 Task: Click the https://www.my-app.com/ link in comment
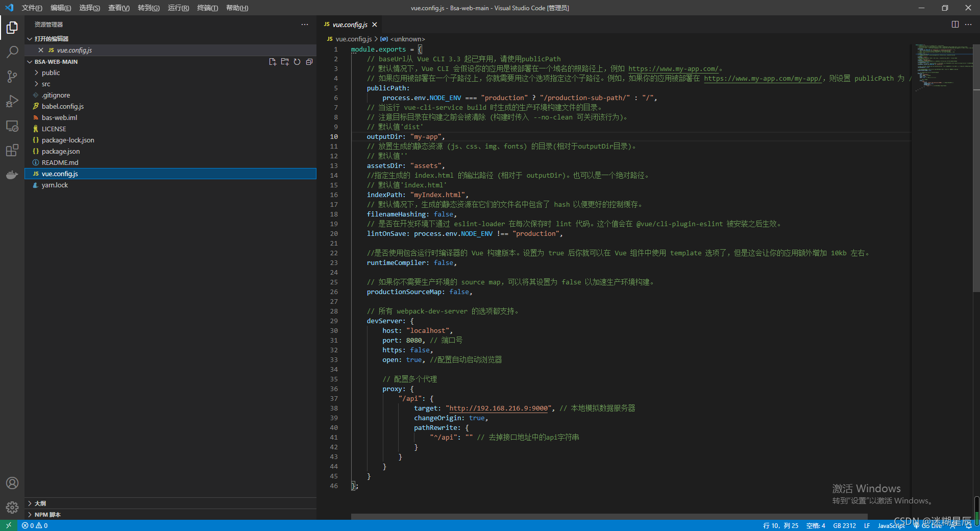click(673, 69)
